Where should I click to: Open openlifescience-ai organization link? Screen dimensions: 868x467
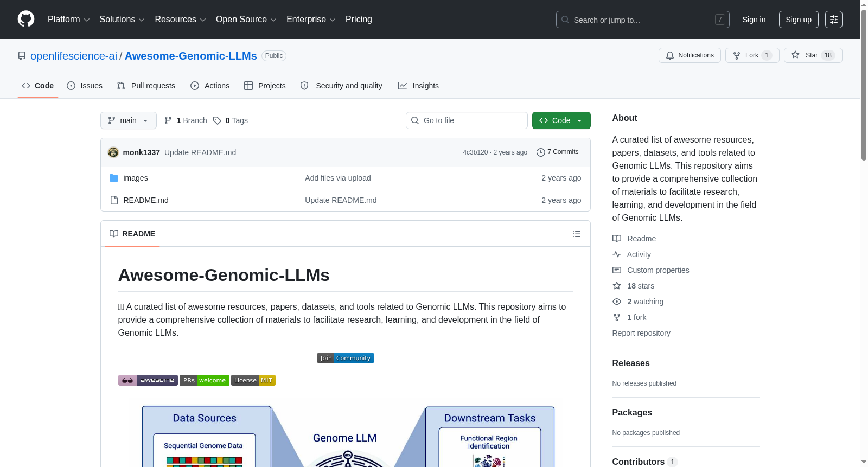pyautogui.click(x=74, y=56)
